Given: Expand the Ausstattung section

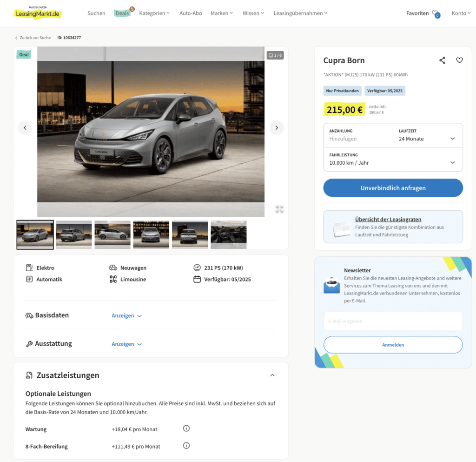Looking at the screenshot, I should (124, 344).
